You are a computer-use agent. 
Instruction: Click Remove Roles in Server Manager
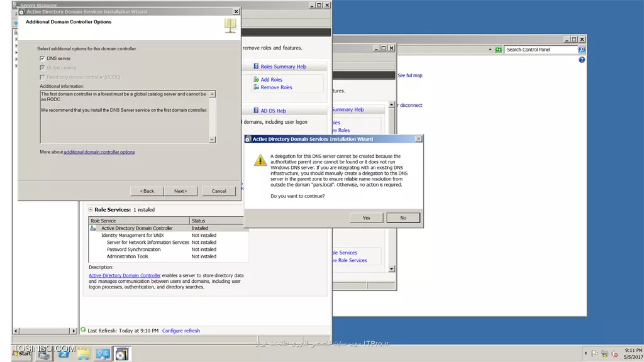pos(276,87)
